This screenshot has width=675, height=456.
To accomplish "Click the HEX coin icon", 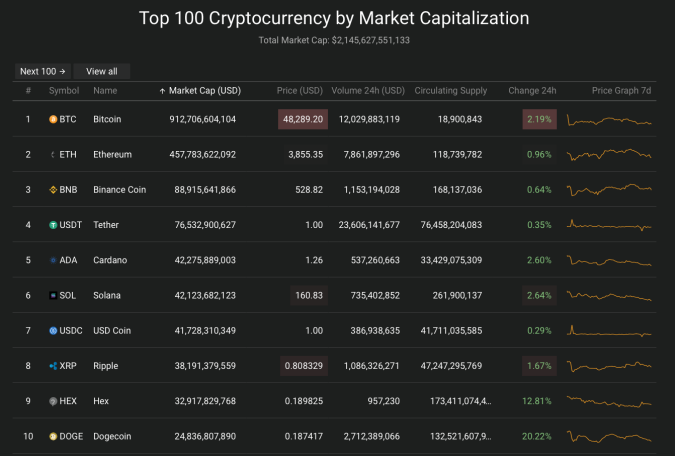I will 53,401.
